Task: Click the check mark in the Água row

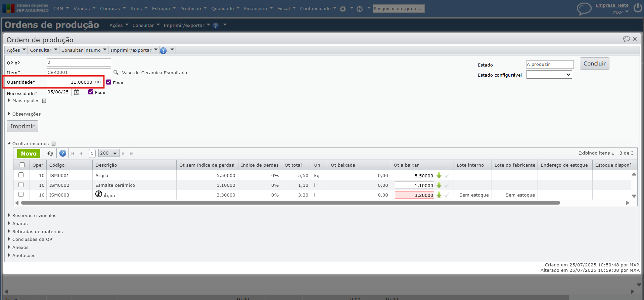Action: point(447,195)
